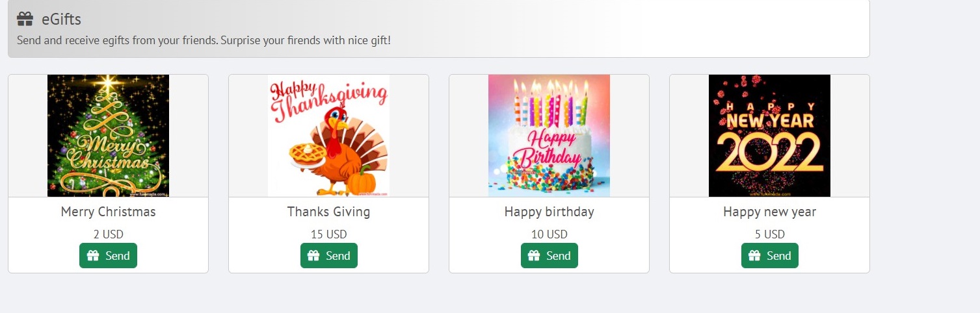Click the Happy Birthday cake picture
Image resolution: width=980 pixels, height=313 pixels.
click(549, 136)
